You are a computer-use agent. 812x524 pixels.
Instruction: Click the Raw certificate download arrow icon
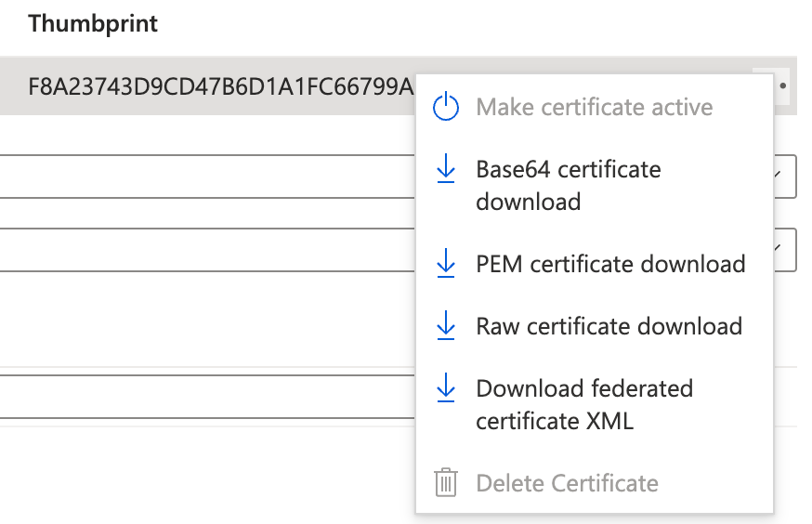pyautogui.click(x=445, y=325)
